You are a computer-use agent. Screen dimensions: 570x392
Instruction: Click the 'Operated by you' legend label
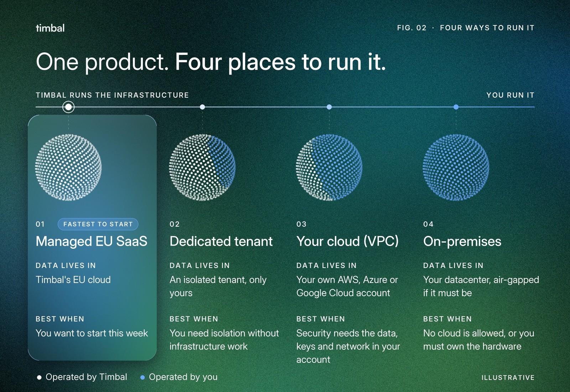click(x=183, y=377)
